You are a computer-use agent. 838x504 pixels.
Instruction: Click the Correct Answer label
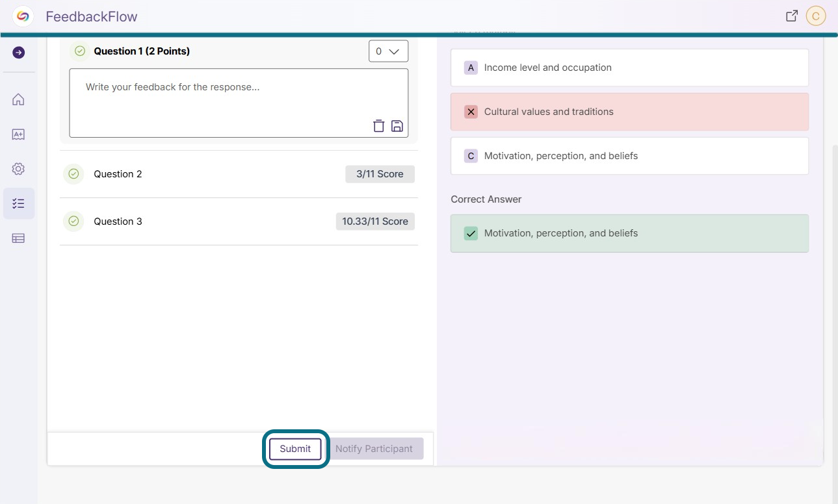(486, 199)
